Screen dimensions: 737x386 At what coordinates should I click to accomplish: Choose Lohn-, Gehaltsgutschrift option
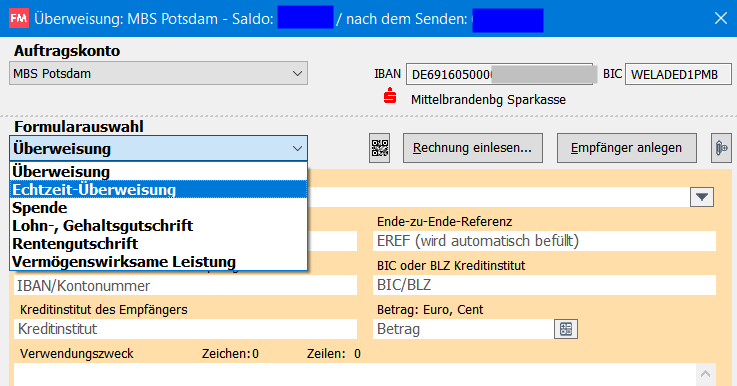click(x=158, y=225)
